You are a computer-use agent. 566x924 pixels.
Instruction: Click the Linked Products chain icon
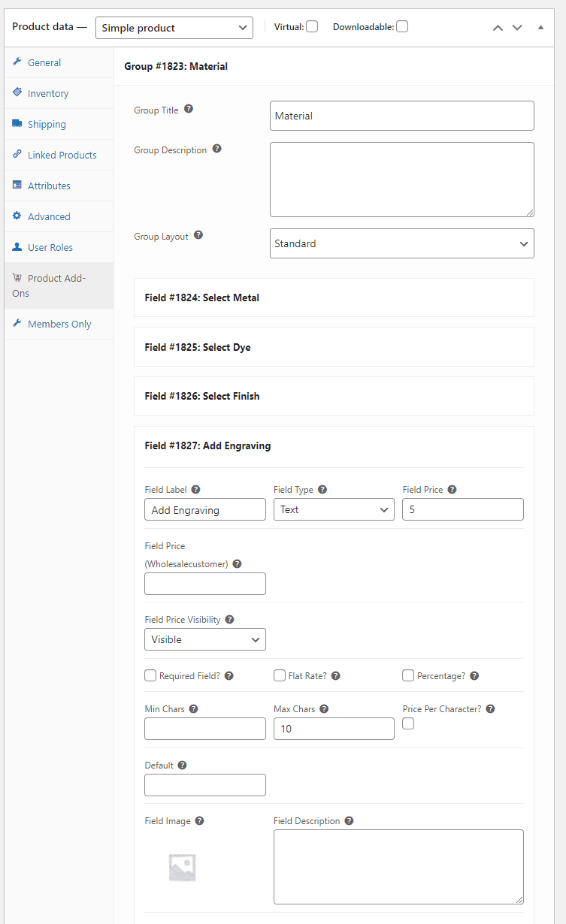pyautogui.click(x=17, y=155)
